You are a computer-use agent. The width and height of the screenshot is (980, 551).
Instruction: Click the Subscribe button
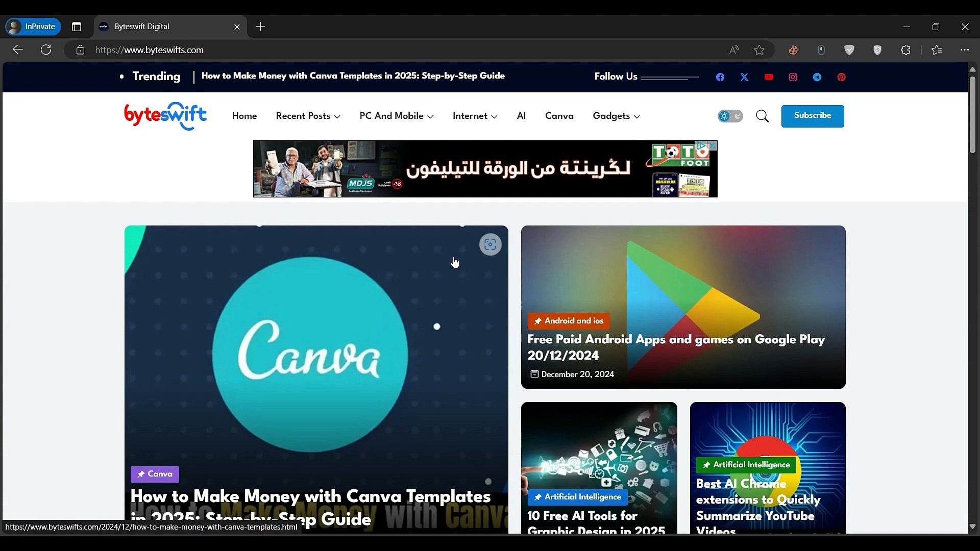click(812, 116)
